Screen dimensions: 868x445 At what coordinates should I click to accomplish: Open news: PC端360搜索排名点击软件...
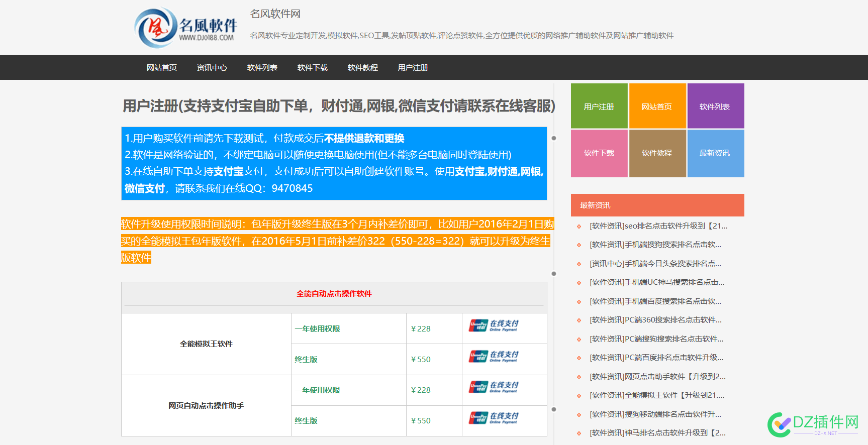655,320
